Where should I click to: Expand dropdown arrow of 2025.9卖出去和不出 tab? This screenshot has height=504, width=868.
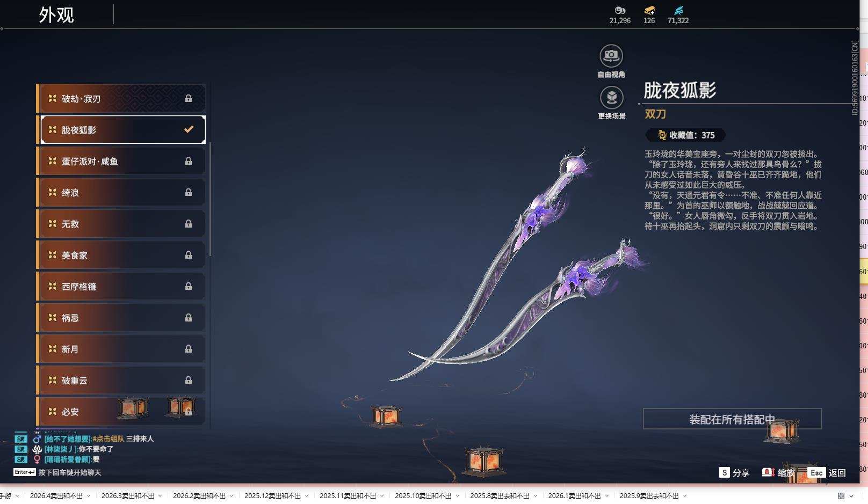pos(685,496)
